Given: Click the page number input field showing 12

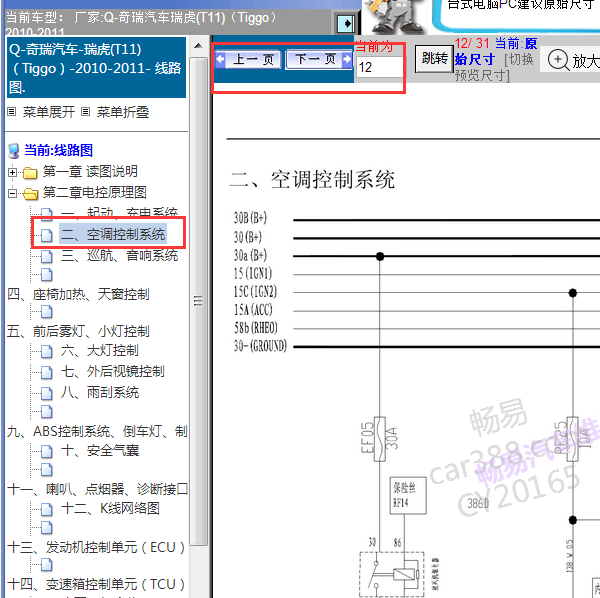Looking at the screenshot, I should tap(379, 68).
